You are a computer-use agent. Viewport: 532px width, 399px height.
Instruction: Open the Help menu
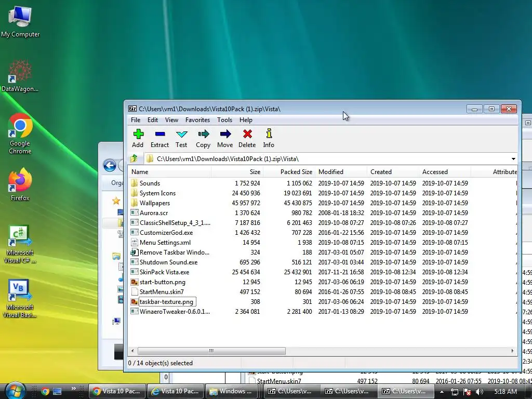point(246,120)
